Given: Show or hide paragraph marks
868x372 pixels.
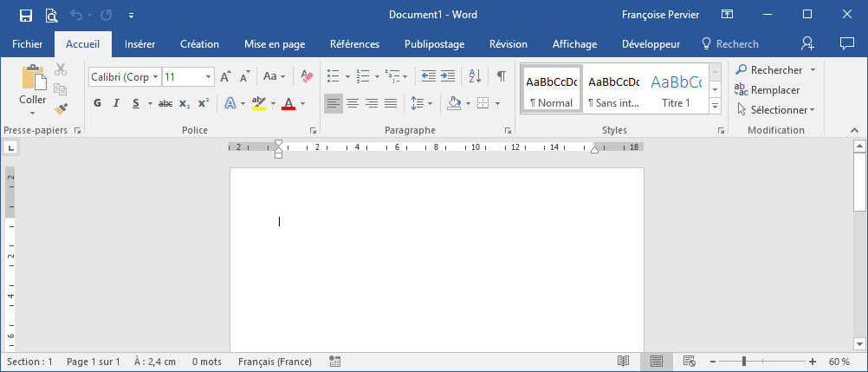Looking at the screenshot, I should pyautogui.click(x=501, y=77).
